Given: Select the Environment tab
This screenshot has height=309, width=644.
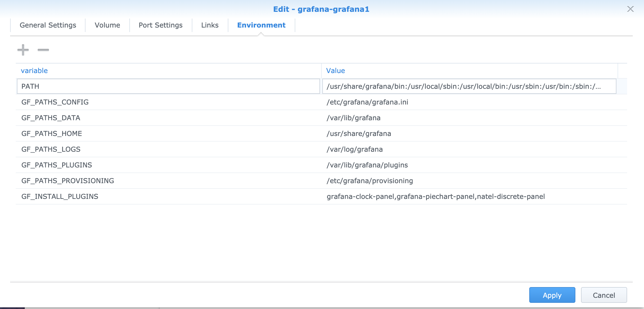Looking at the screenshot, I should tap(261, 25).
